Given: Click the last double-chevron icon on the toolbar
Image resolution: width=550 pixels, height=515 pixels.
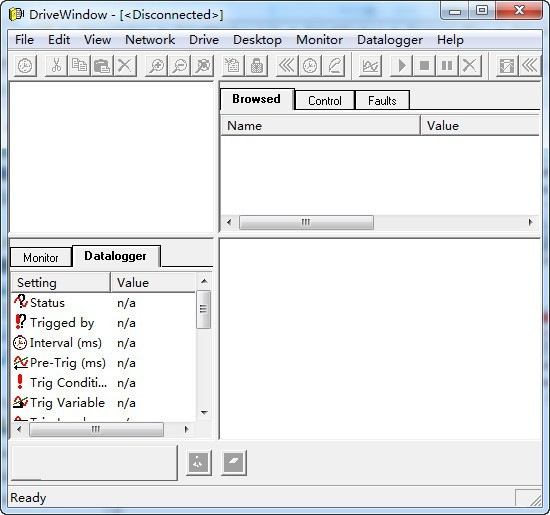Looking at the screenshot, I should point(529,66).
